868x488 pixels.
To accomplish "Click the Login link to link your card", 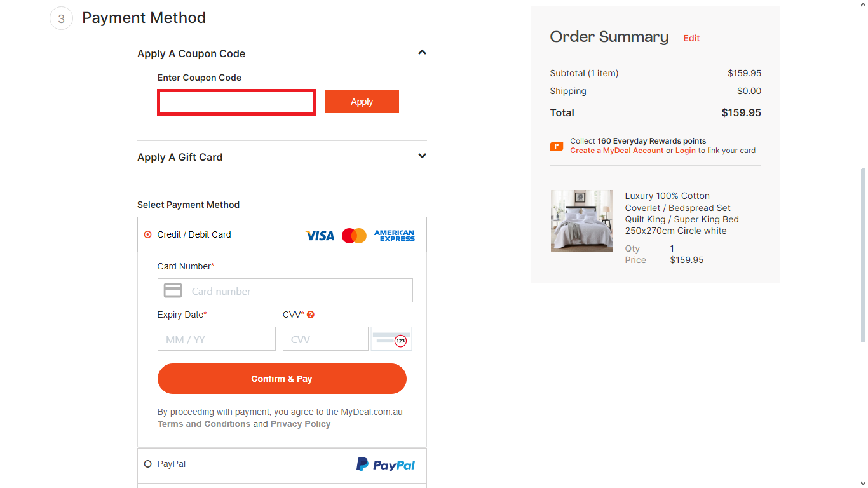I will tap(685, 151).
